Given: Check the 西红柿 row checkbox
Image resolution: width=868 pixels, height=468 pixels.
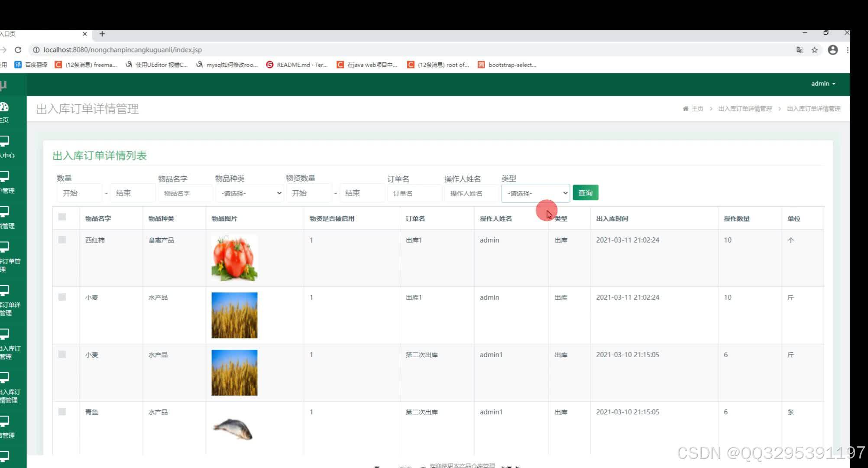Looking at the screenshot, I should pyautogui.click(x=62, y=240).
